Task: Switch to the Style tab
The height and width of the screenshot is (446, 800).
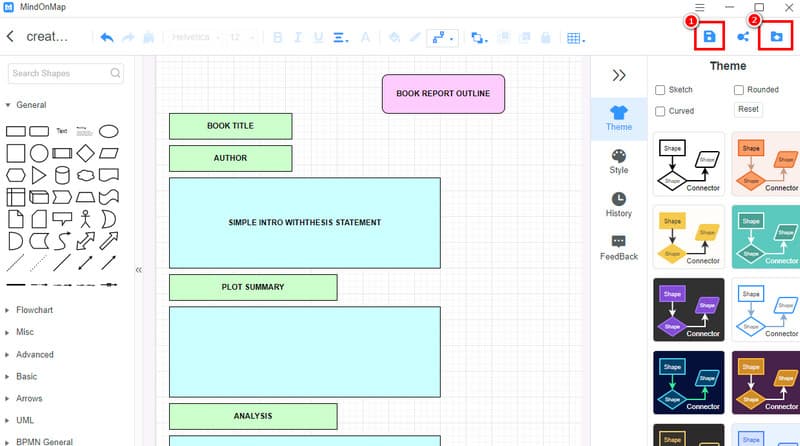Action: click(618, 161)
